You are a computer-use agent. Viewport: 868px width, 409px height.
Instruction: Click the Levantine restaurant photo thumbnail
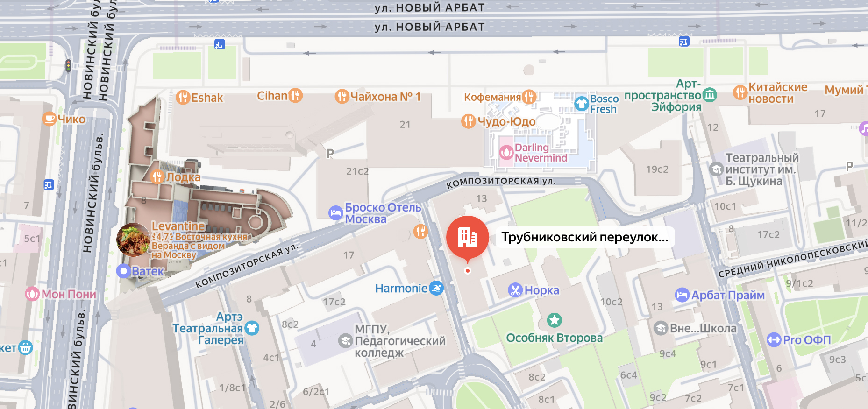point(133,240)
